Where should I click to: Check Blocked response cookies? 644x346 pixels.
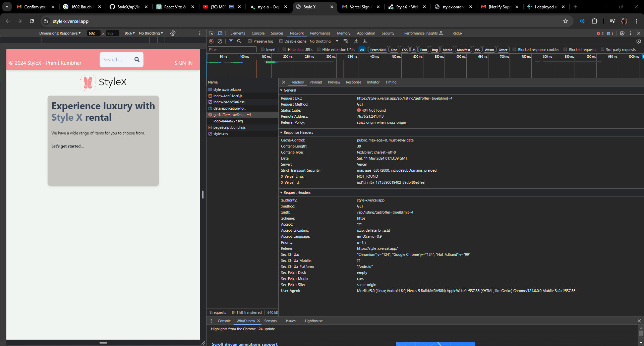tap(515, 50)
